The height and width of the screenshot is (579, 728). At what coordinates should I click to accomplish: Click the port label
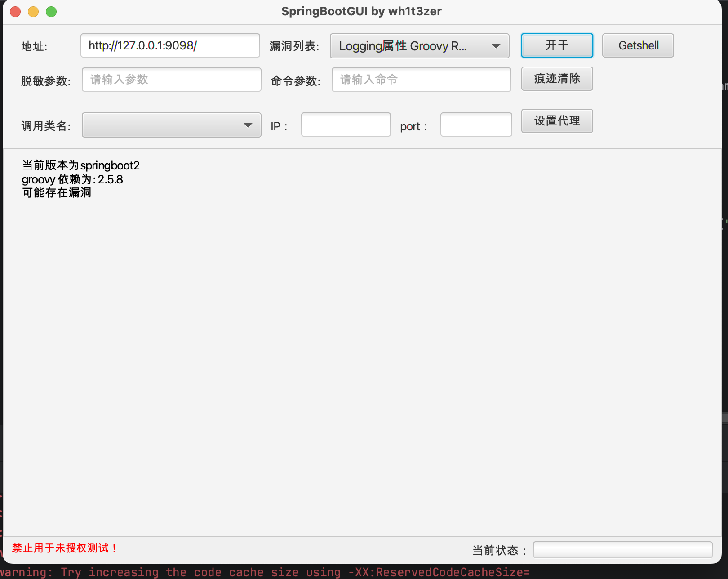coord(413,127)
